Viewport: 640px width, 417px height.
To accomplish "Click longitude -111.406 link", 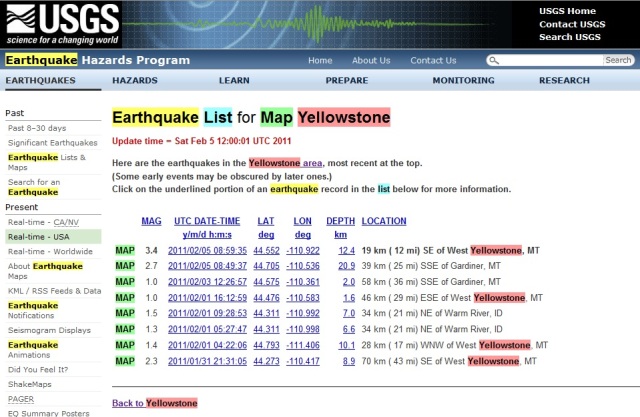I will point(302,345).
